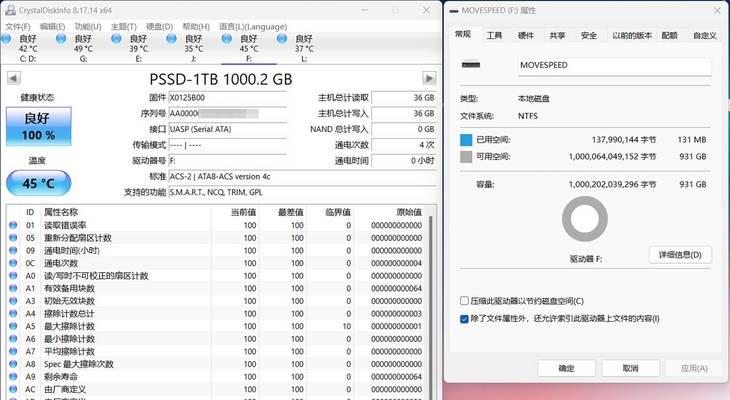Viewport: 730px width, 400px height.
Task: Click status orb for attribute A5
Action: point(13,326)
